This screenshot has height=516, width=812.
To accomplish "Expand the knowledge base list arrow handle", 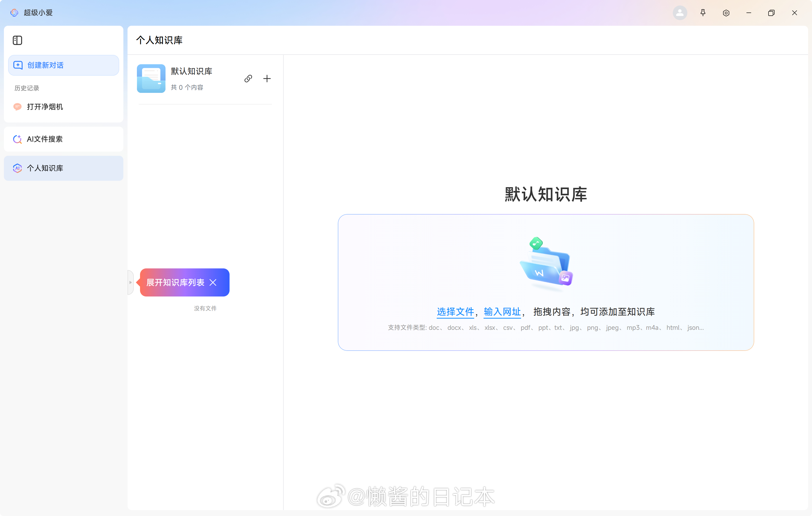I will click(x=130, y=282).
